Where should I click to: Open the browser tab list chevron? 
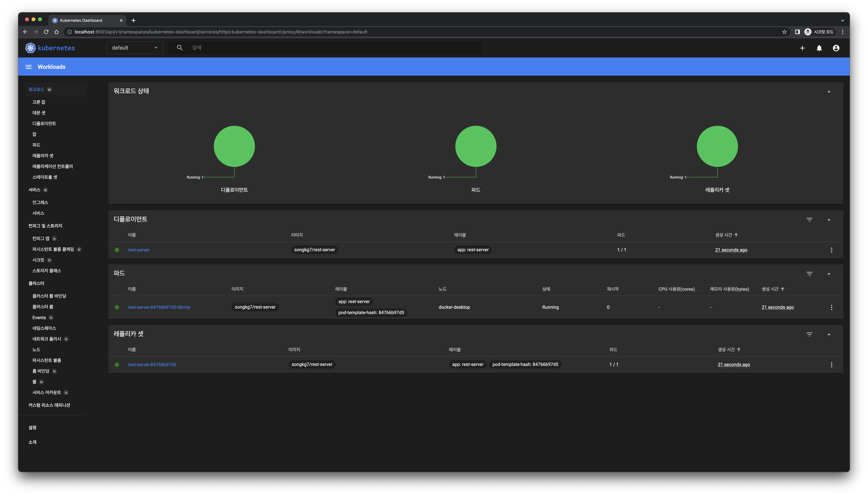click(842, 20)
